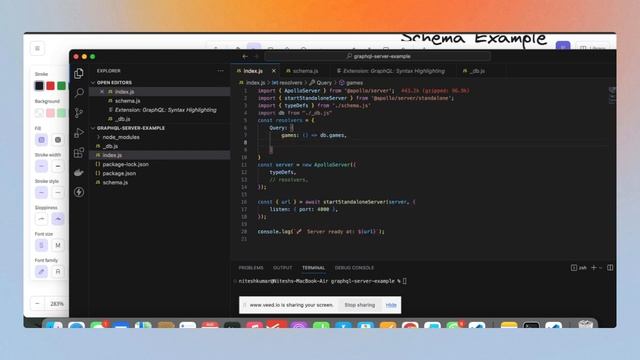Select the zsh terminal shell indicator

click(x=579, y=268)
